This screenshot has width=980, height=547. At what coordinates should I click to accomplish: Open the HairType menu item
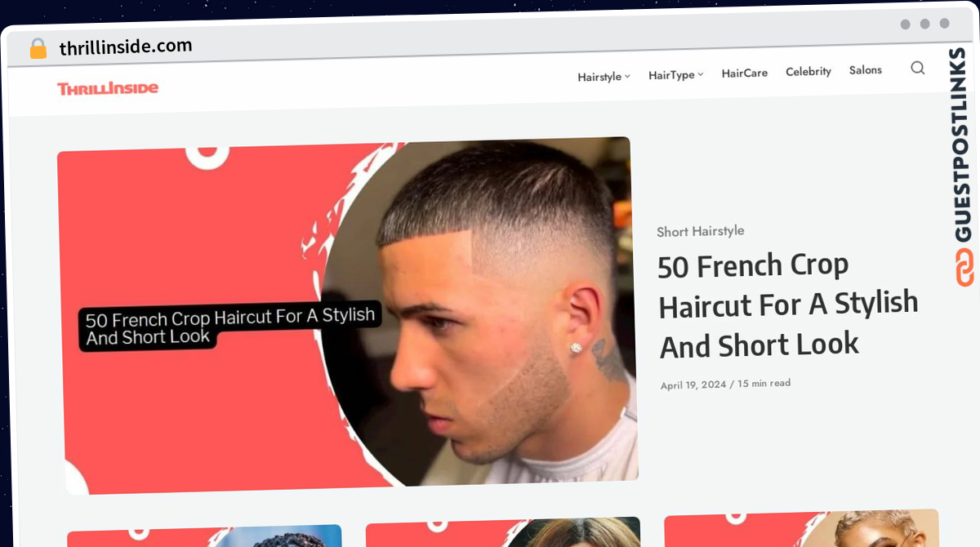(671, 75)
